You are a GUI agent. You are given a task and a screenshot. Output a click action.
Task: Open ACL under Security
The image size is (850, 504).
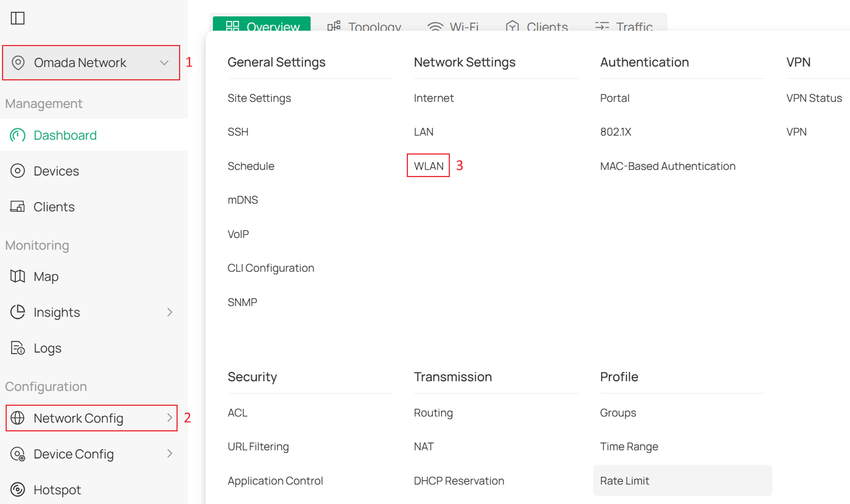click(237, 413)
